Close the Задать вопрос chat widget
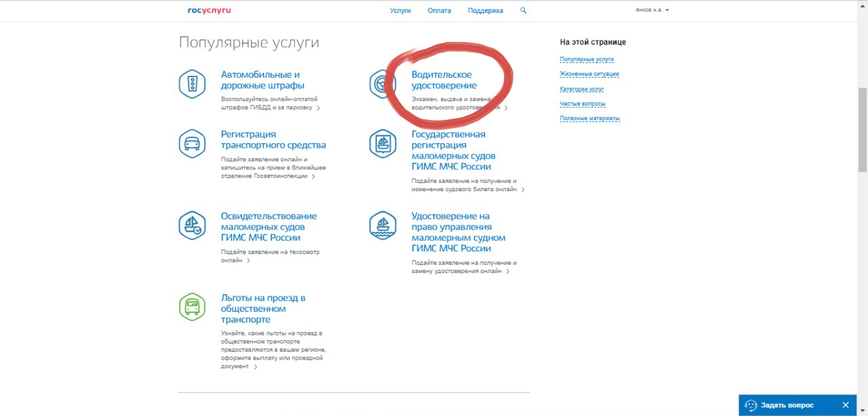Image resolution: width=868 pixels, height=416 pixels. [x=846, y=405]
